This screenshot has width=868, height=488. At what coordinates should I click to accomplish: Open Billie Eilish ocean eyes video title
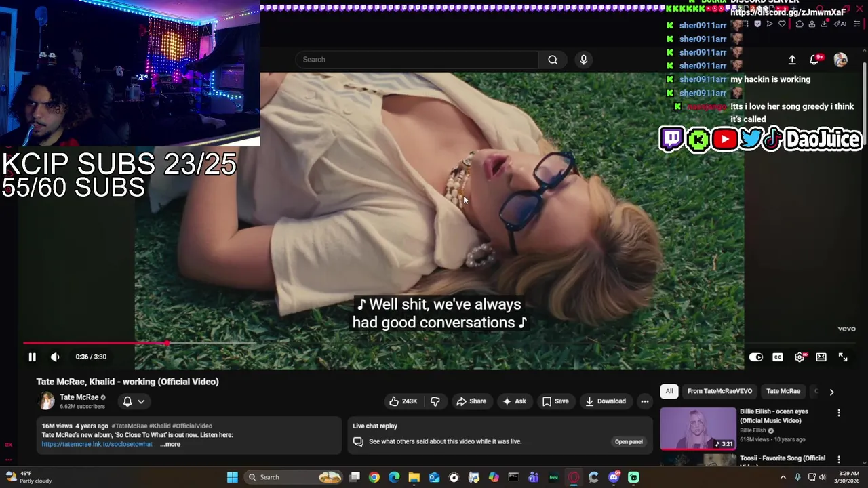point(774,416)
